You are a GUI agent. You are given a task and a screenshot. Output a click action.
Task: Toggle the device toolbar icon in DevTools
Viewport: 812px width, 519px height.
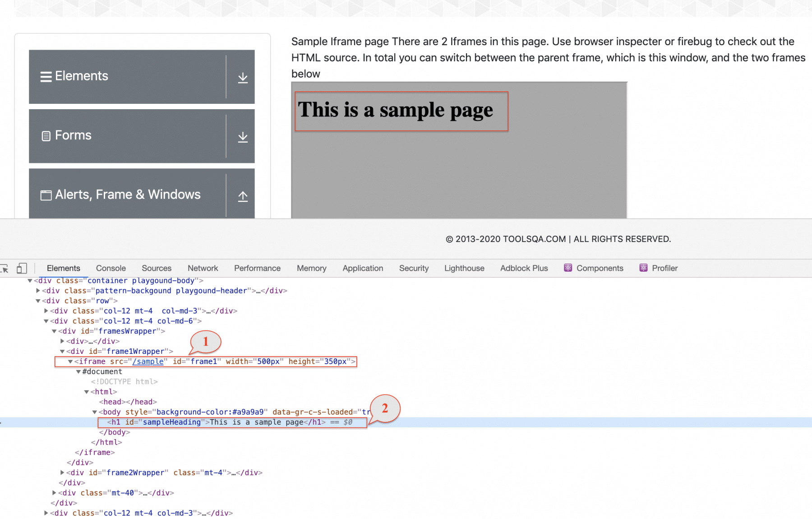pyautogui.click(x=21, y=268)
